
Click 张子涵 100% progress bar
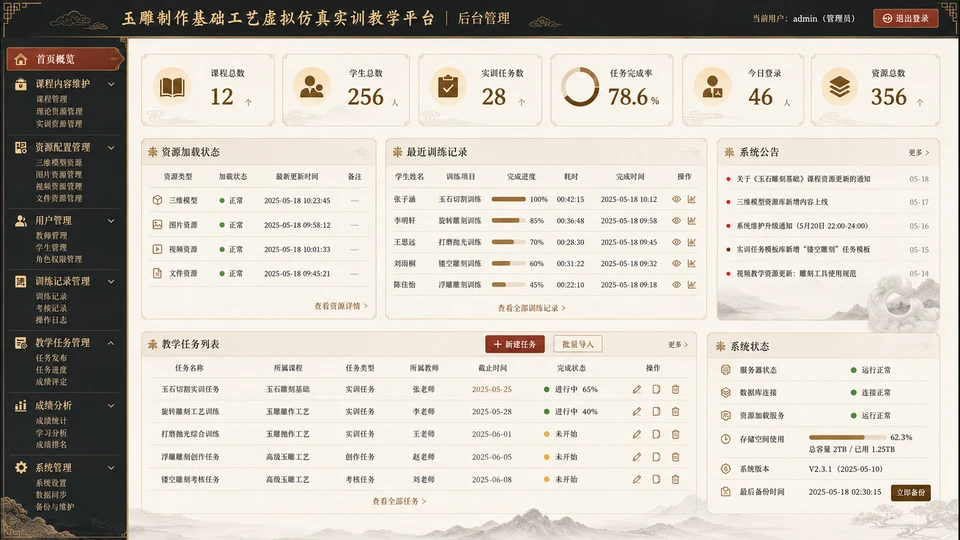pos(509,199)
